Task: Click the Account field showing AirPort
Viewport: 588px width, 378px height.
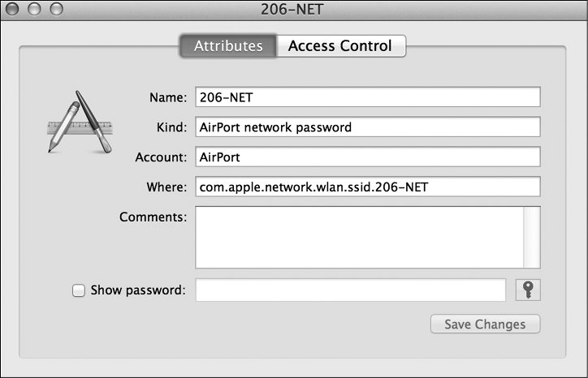Action: click(367, 157)
